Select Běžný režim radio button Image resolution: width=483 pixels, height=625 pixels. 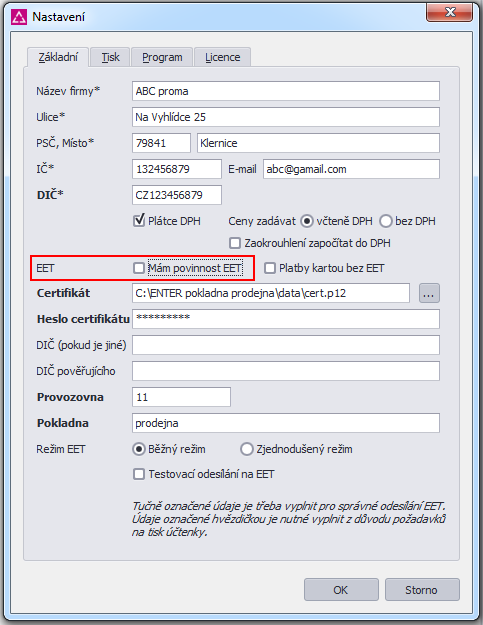point(139,449)
